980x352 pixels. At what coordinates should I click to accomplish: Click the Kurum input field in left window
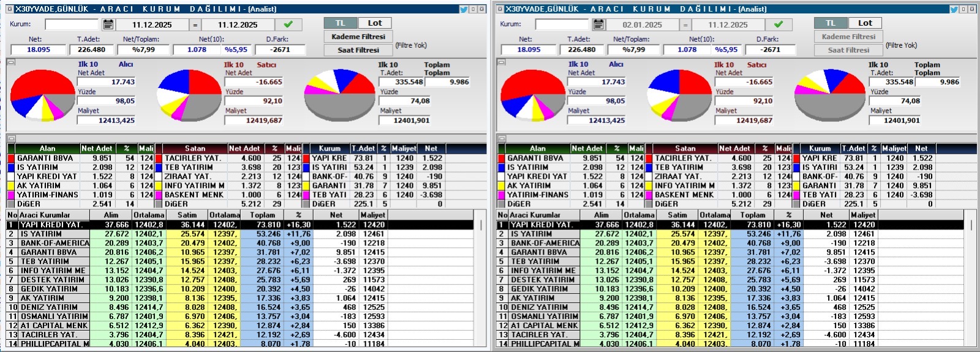71,24
